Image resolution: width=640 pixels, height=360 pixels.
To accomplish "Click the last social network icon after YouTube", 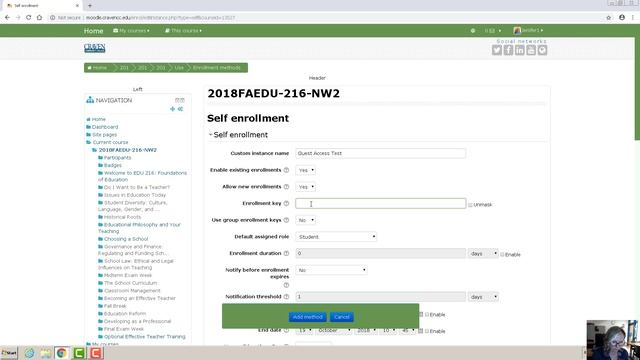I will [x=542, y=50].
